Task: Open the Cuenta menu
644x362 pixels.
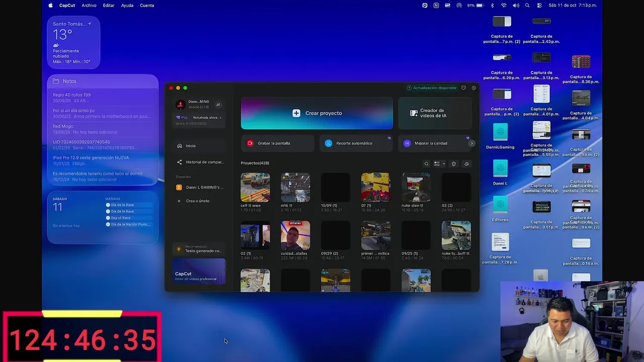Action: click(147, 6)
